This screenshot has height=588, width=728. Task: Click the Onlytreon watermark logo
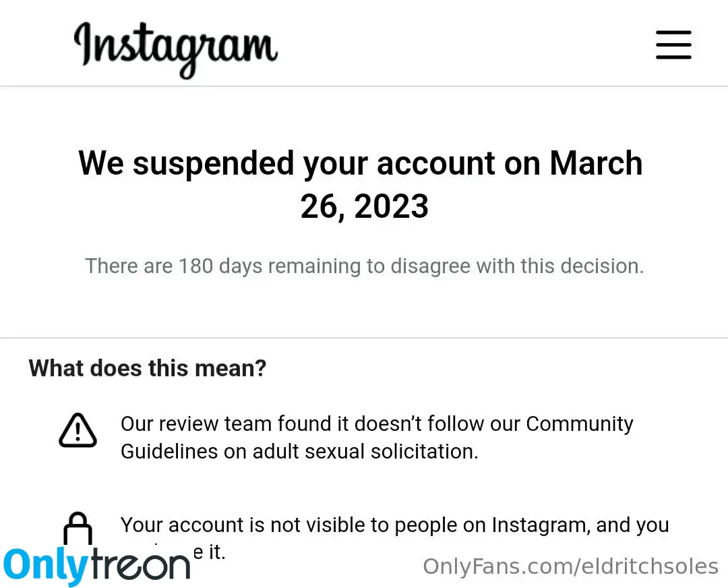(97, 565)
